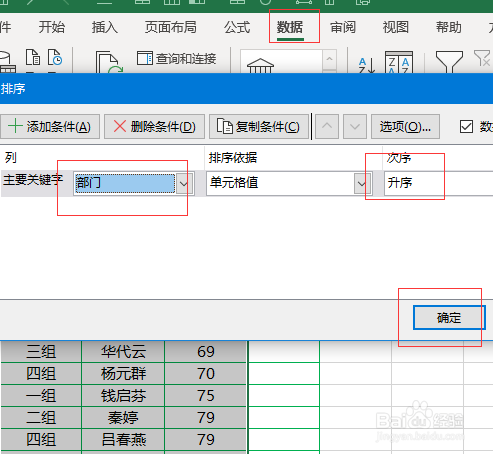Click the Filter funnel icon
493x454 pixels.
[449, 62]
